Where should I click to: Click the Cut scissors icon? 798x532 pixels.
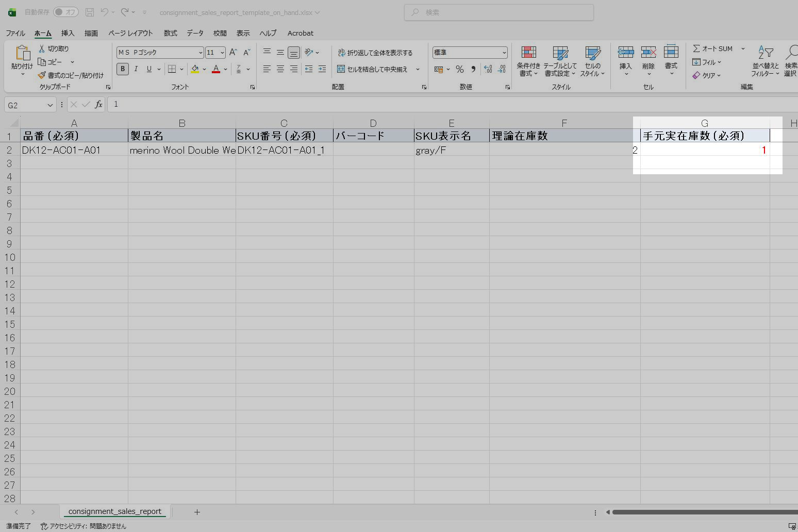(42, 48)
